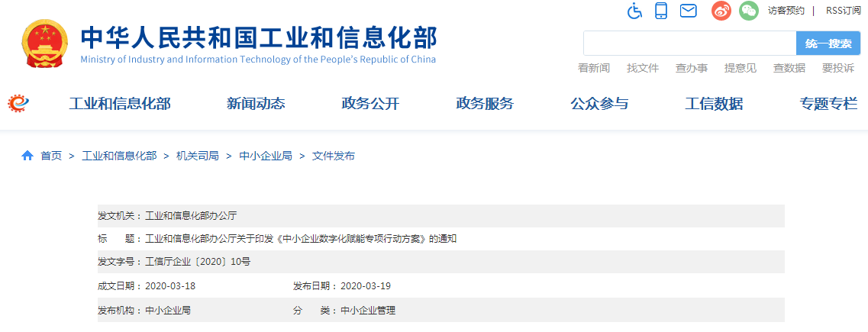
Task: Select 看新闻 search shortcut
Action: [x=593, y=68]
